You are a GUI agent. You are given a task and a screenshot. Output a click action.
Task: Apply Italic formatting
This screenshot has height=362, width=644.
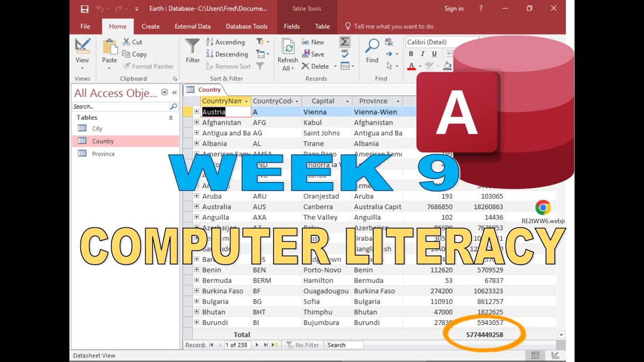click(422, 54)
